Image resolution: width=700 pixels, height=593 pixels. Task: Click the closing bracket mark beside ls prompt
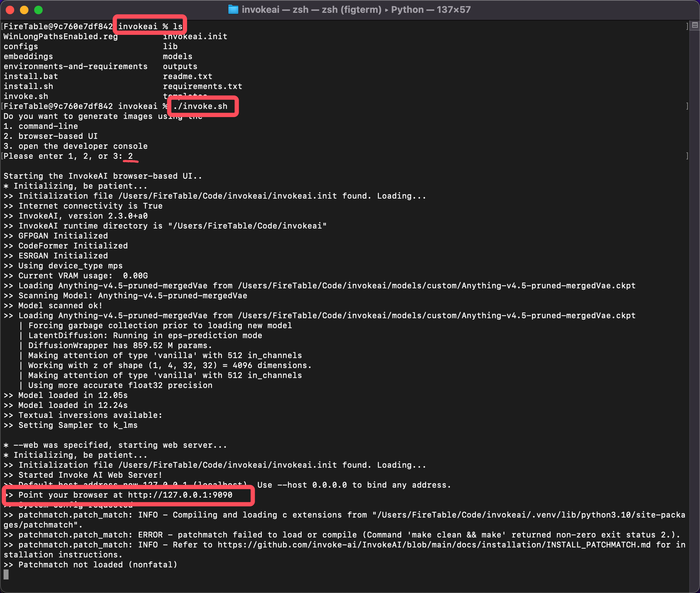pos(687,26)
